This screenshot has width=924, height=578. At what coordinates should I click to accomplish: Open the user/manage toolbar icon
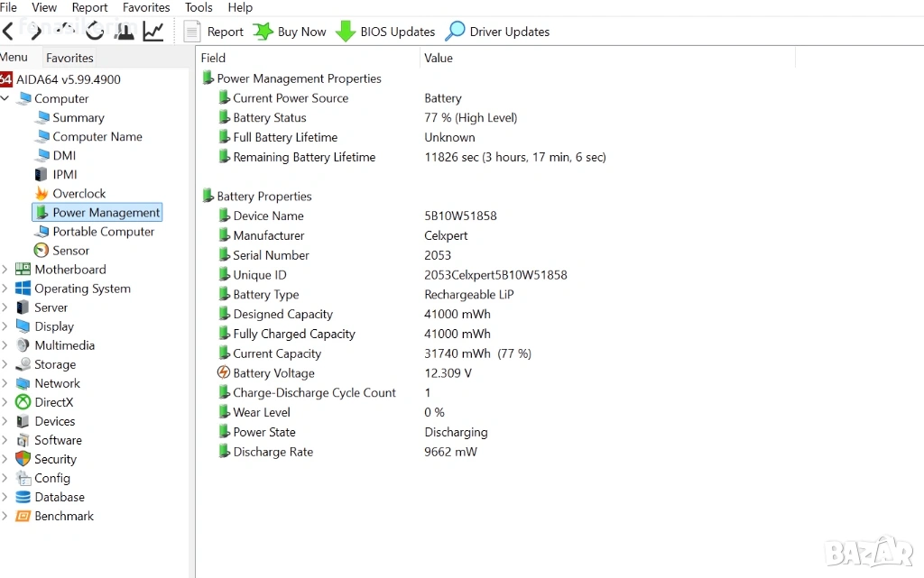tap(125, 32)
